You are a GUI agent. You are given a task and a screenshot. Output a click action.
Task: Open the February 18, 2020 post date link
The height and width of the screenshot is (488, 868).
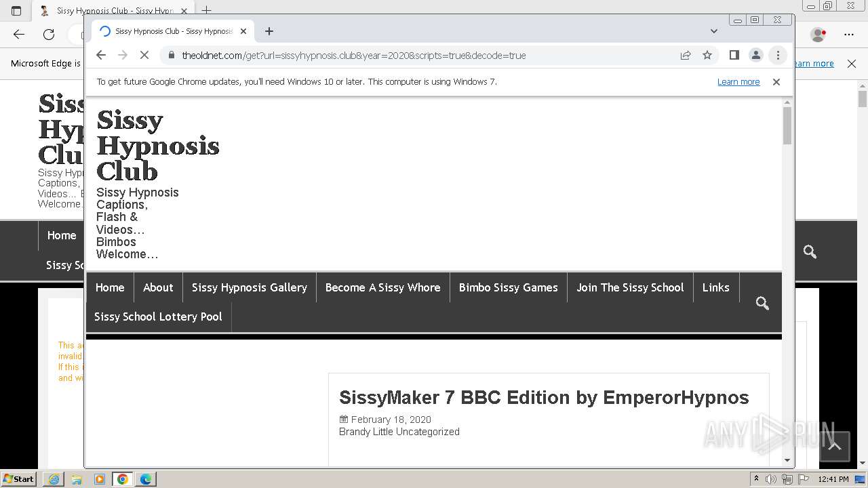(x=391, y=420)
